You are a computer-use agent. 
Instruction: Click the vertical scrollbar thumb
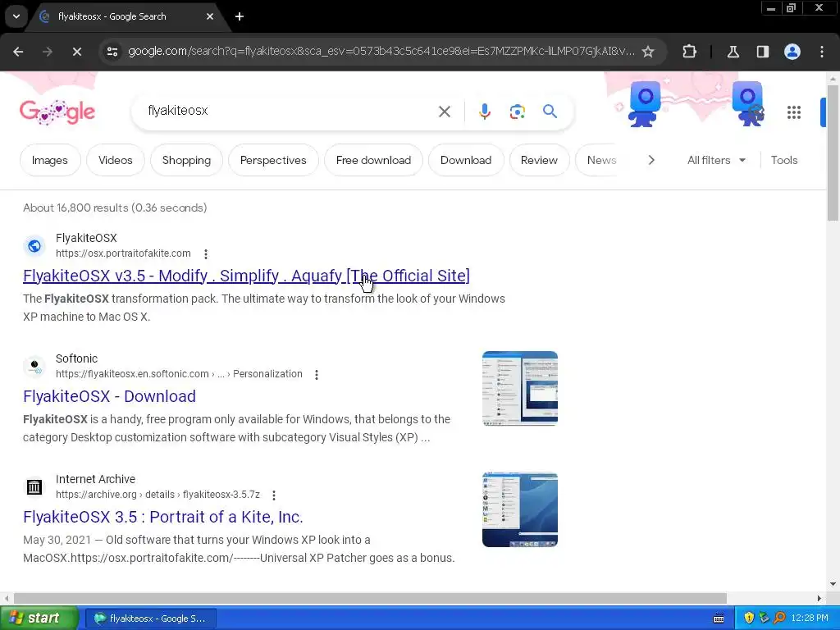pos(833,153)
